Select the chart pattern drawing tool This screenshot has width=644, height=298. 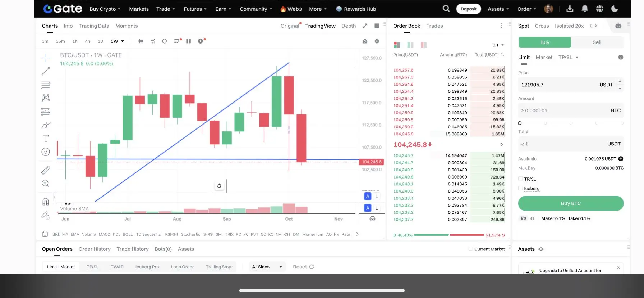click(x=46, y=98)
